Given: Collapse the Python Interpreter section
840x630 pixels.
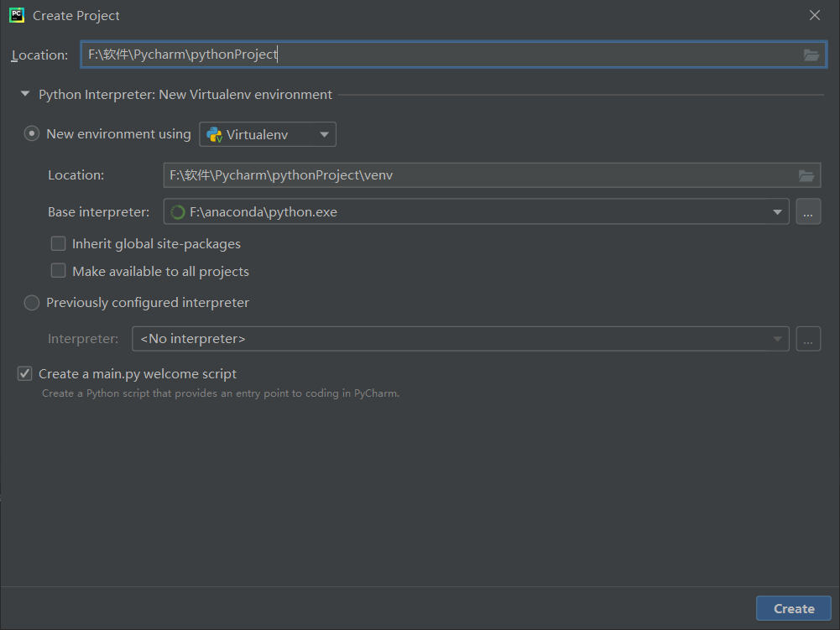Looking at the screenshot, I should tap(25, 95).
